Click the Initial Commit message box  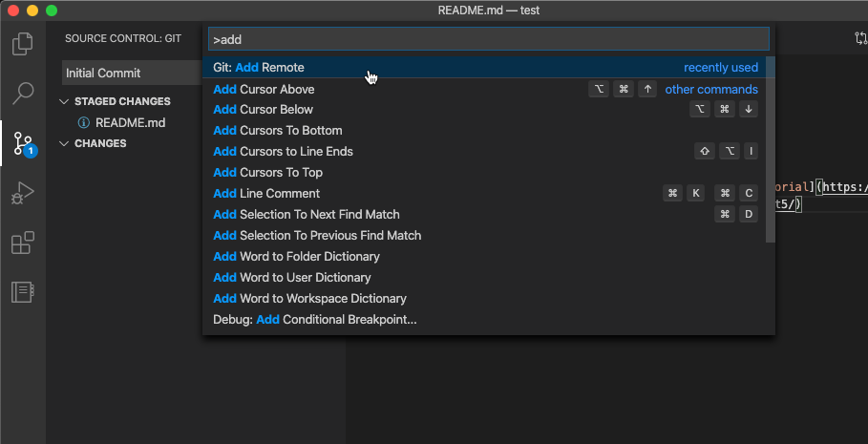click(133, 74)
